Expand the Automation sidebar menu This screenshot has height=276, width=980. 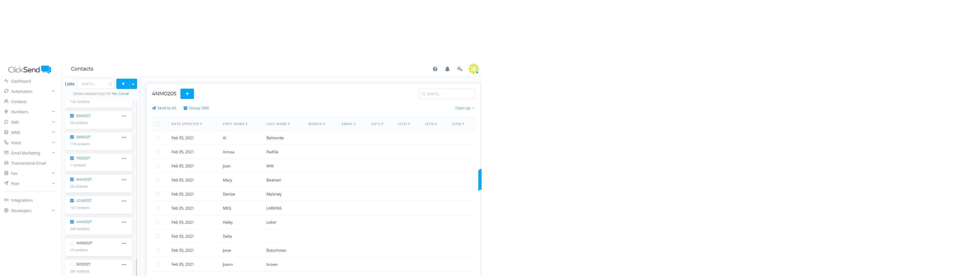[30, 91]
